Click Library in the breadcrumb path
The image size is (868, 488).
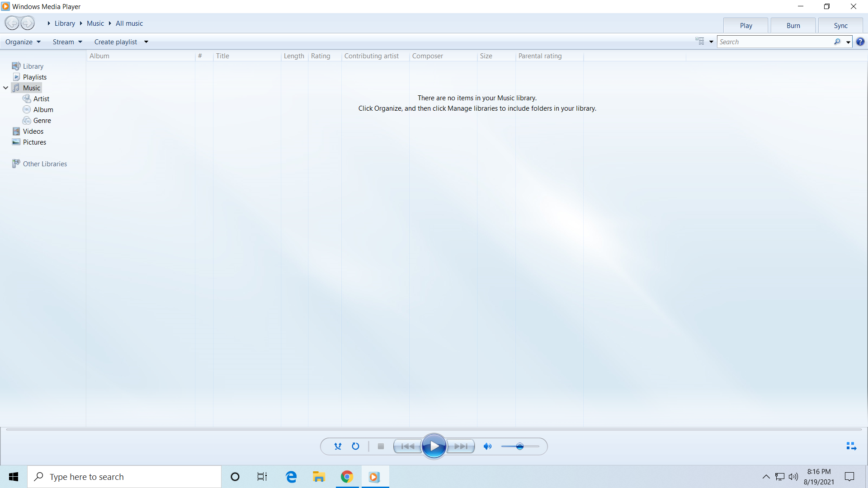tap(65, 23)
